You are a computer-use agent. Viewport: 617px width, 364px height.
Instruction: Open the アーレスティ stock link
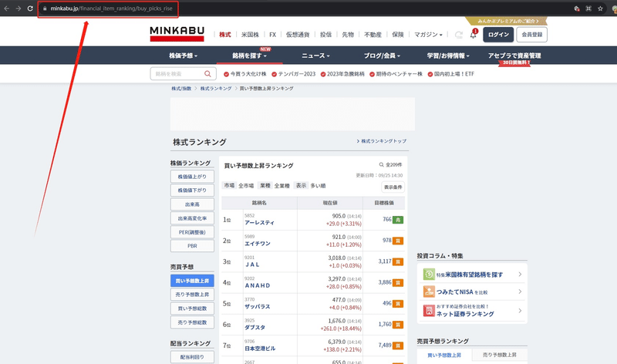(259, 223)
